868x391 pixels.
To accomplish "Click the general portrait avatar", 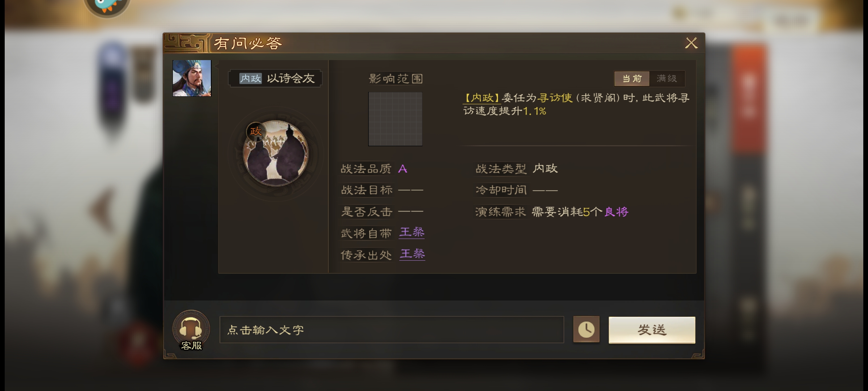I will pos(192,78).
